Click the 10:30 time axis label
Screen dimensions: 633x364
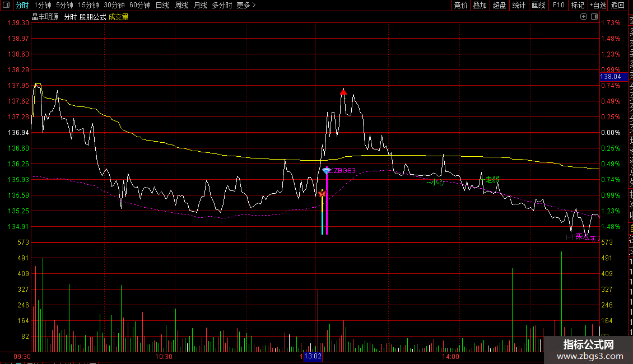[164, 357]
